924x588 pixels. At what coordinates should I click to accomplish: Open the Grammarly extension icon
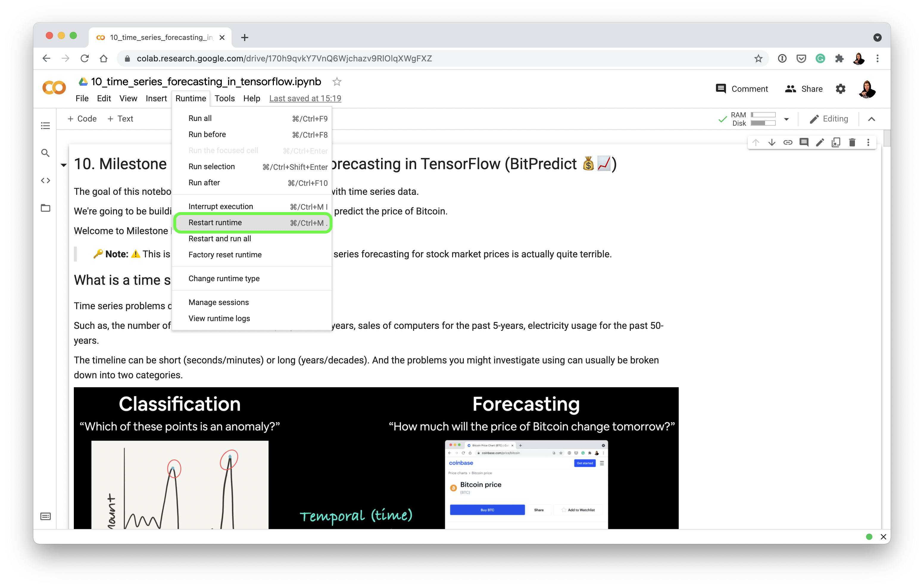(820, 58)
